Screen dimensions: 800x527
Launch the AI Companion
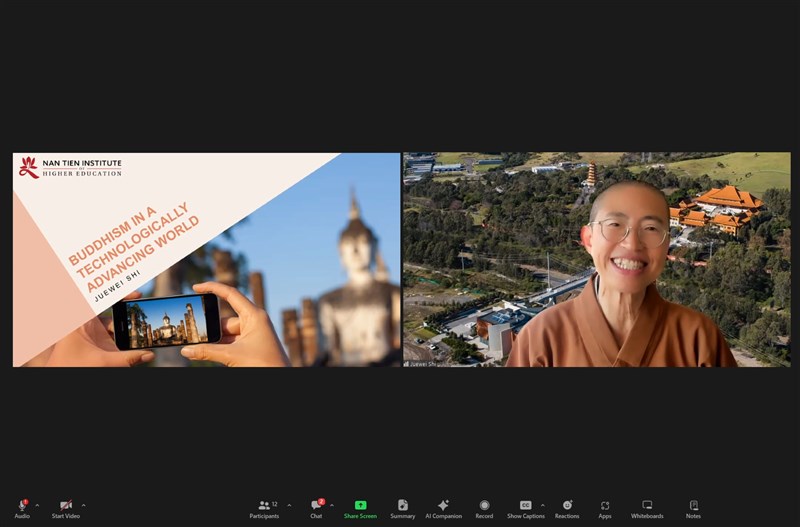point(443,506)
